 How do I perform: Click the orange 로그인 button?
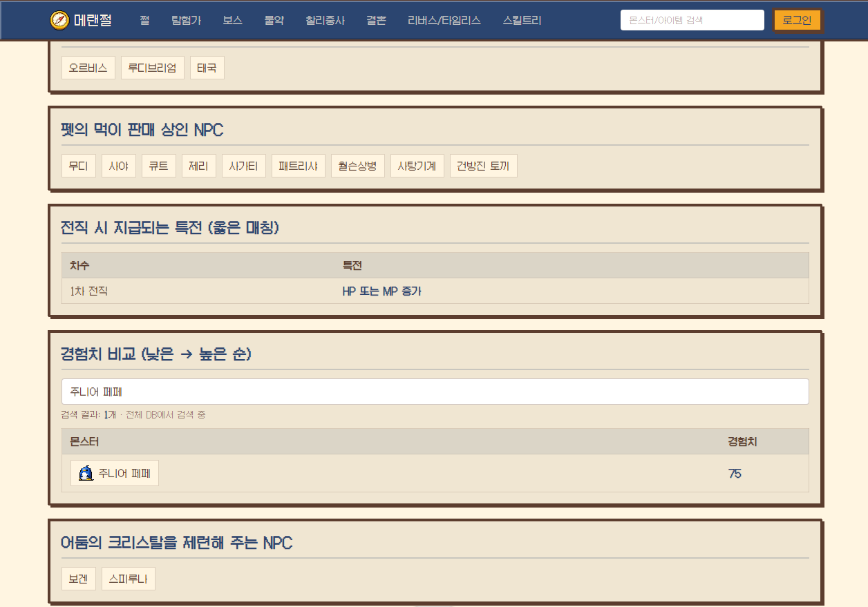click(797, 20)
